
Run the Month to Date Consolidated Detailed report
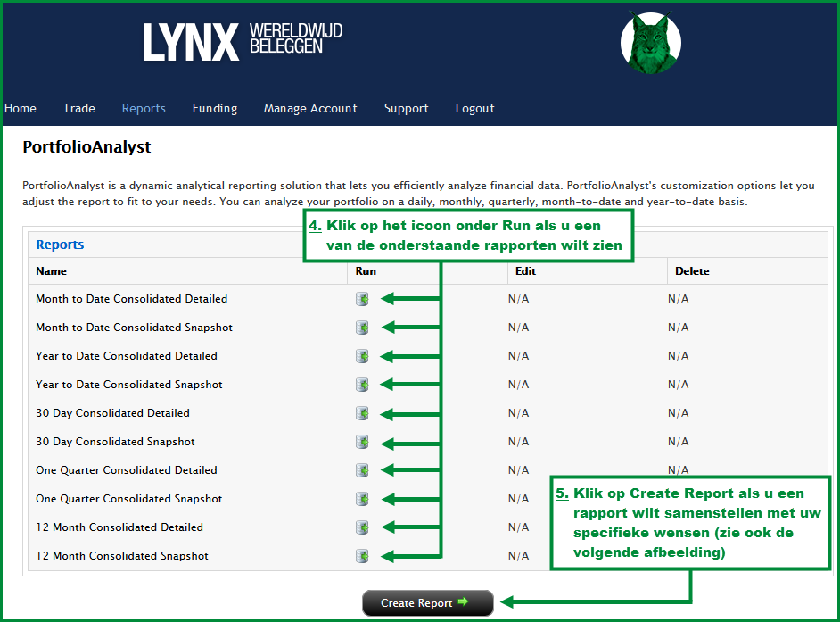[363, 299]
